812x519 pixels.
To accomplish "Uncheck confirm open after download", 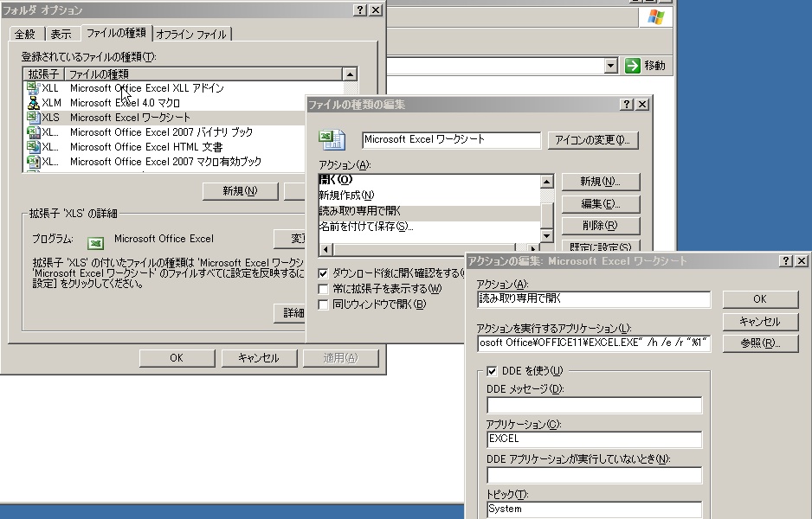I will pyautogui.click(x=323, y=272).
